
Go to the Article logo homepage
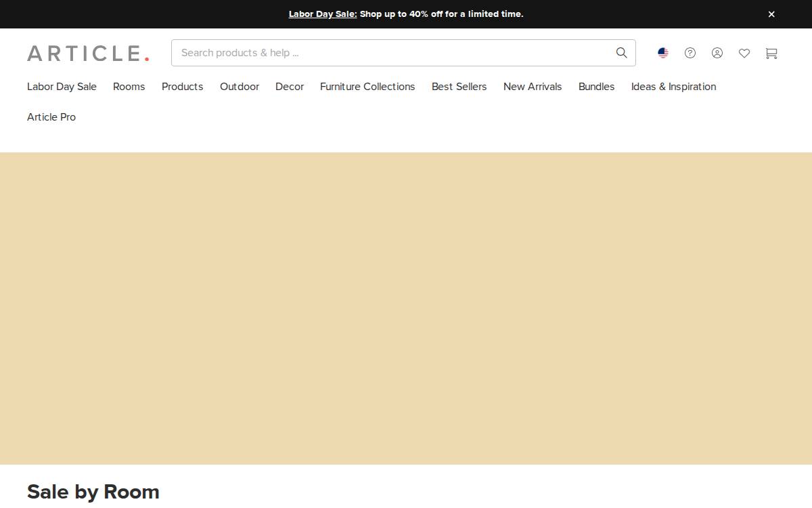88,53
